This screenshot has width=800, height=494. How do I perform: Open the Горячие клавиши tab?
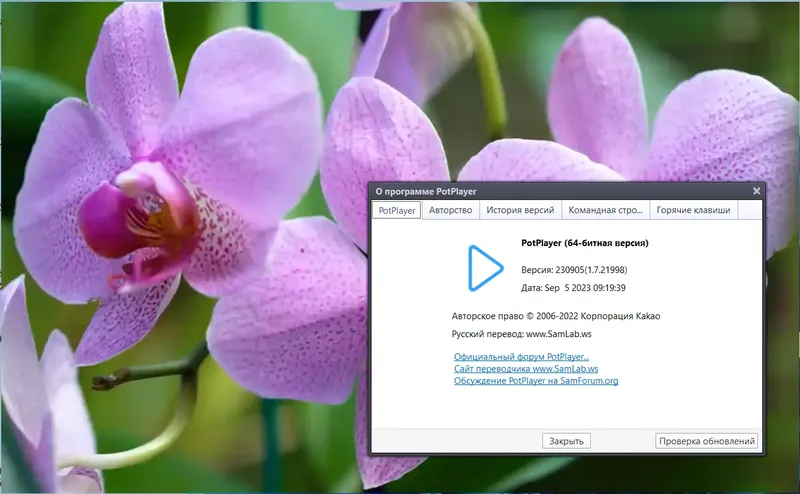[x=693, y=210]
